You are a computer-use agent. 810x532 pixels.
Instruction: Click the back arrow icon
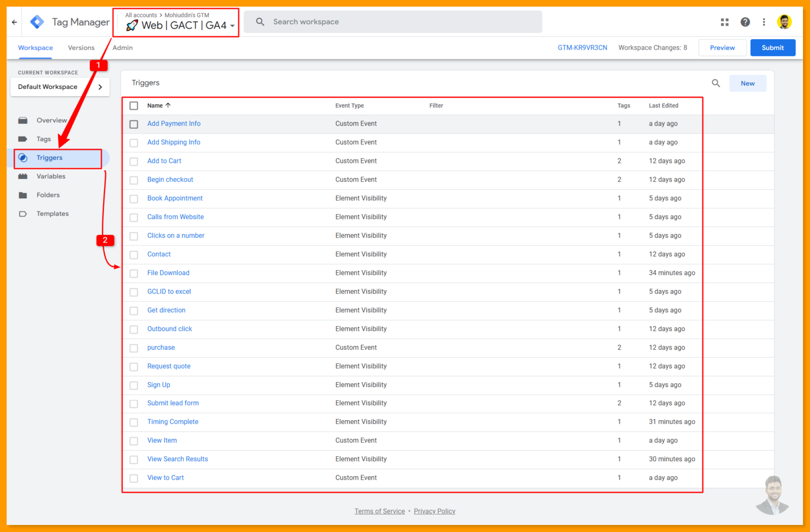15,22
